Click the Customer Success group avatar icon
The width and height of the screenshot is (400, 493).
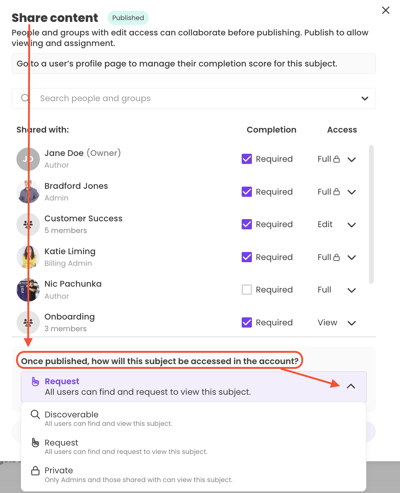[28, 224]
